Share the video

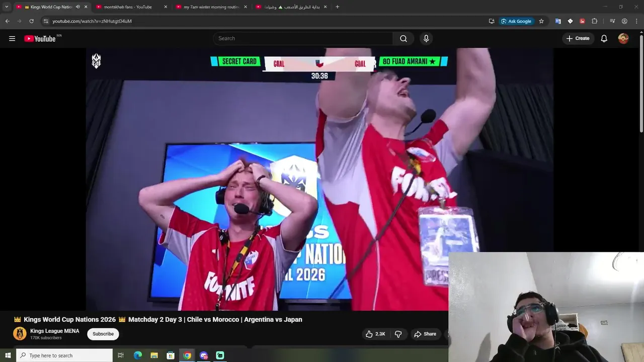click(425, 334)
